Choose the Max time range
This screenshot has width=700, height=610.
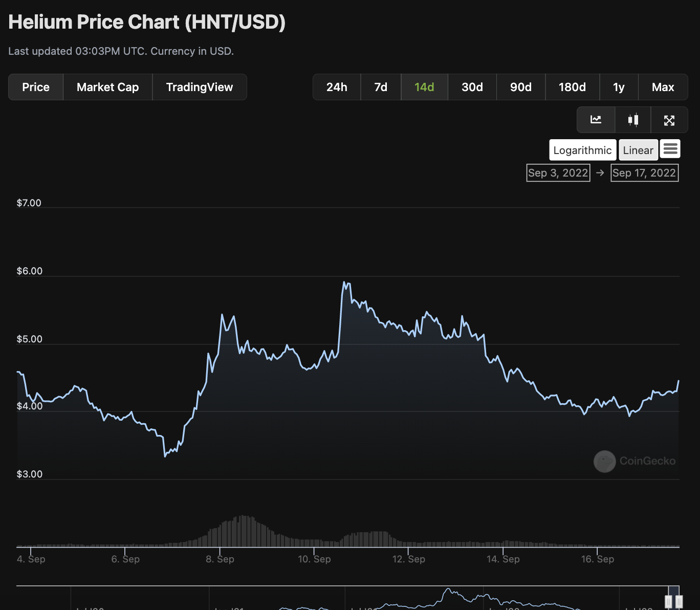click(x=663, y=87)
